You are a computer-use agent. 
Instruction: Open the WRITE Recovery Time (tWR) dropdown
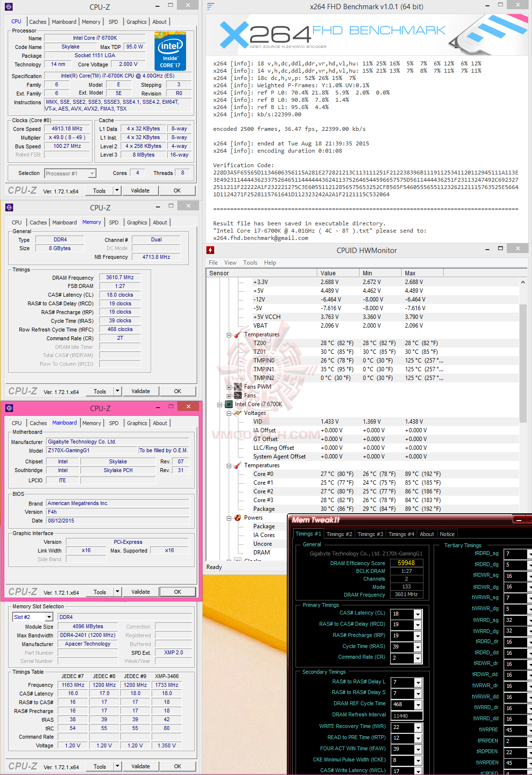[418, 728]
